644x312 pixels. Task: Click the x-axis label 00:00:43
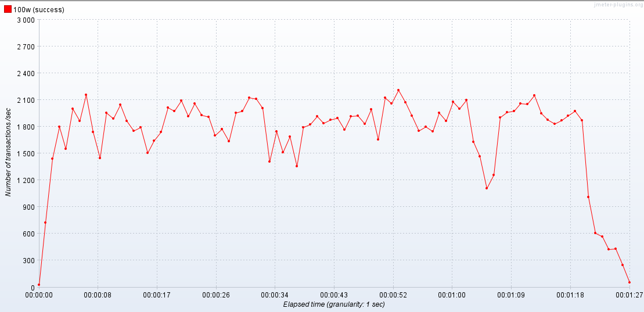(334, 295)
